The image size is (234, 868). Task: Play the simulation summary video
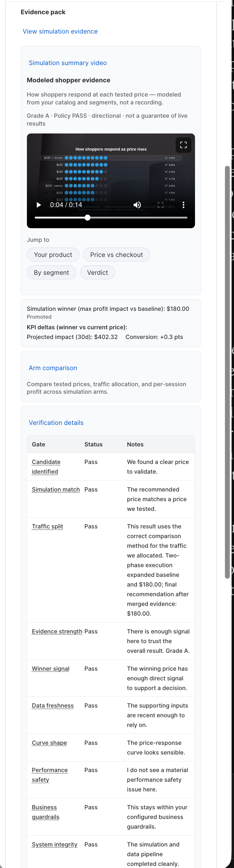pyautogui.click(x=39, y=205)
